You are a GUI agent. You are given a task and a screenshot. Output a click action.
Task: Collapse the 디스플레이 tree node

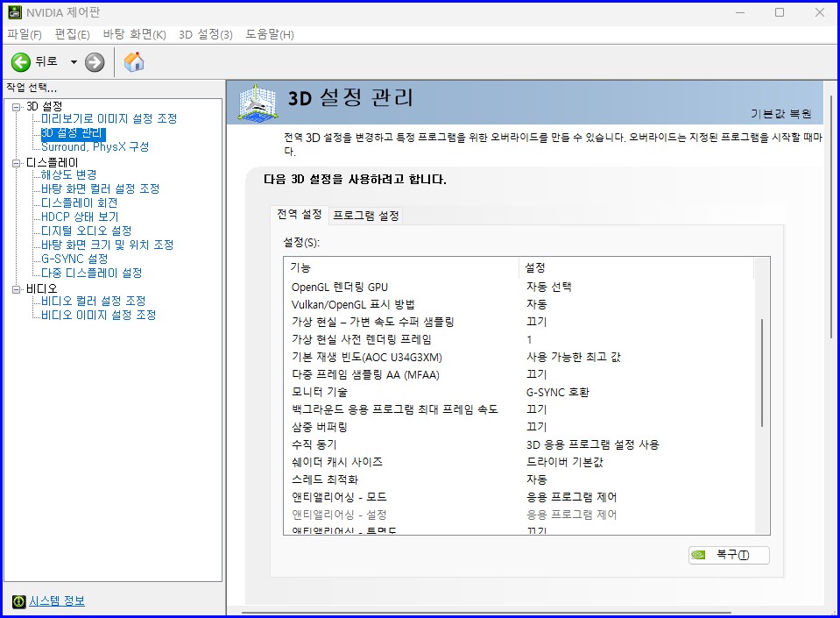click(17, 163)
